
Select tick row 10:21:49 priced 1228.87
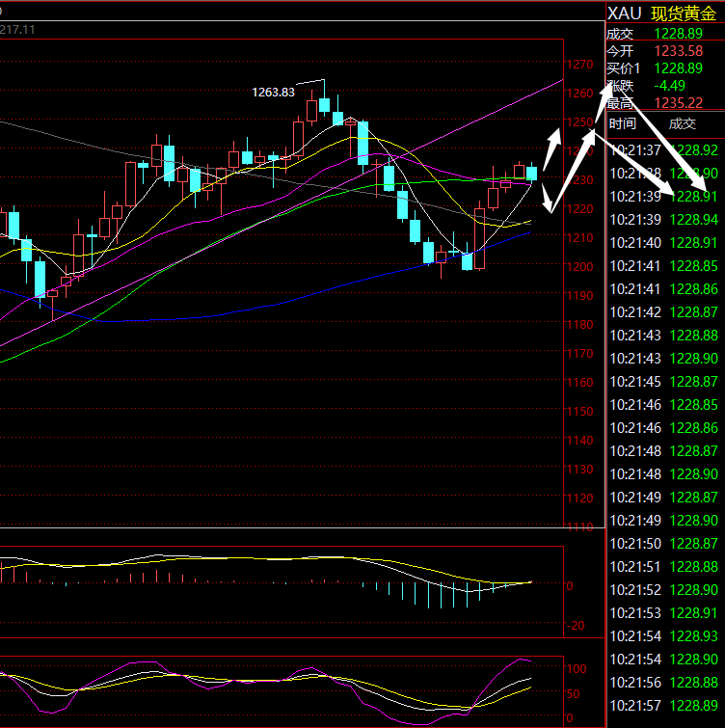(x=663, y=498)
